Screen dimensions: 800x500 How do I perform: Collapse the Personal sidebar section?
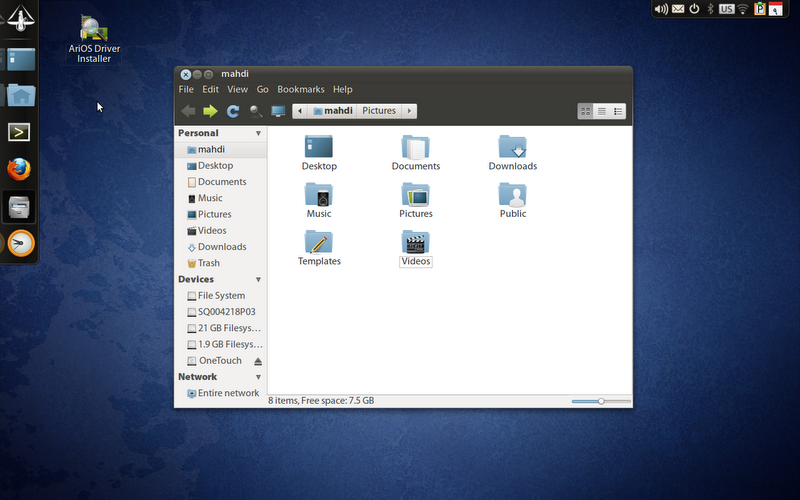258,133
